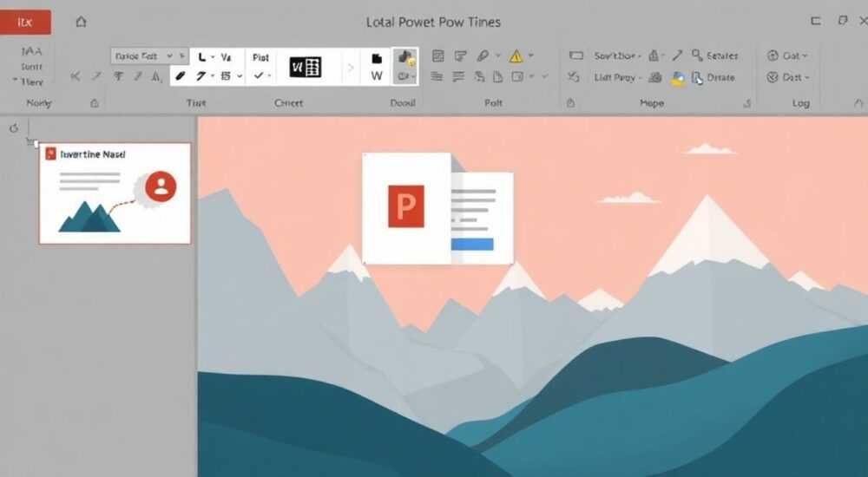Click the Setates search button
868x477 pixels.
[714, 56]
